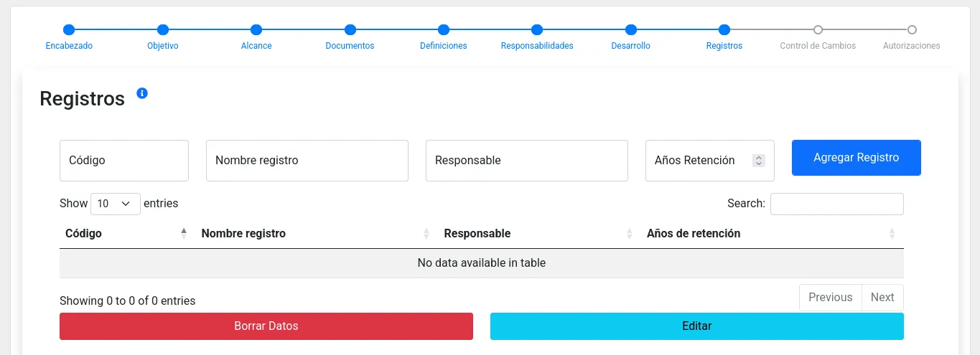Click into the Nombre registro field
Image resolution: width=980 pixels, height=355 pixels.
coord(307,161)
